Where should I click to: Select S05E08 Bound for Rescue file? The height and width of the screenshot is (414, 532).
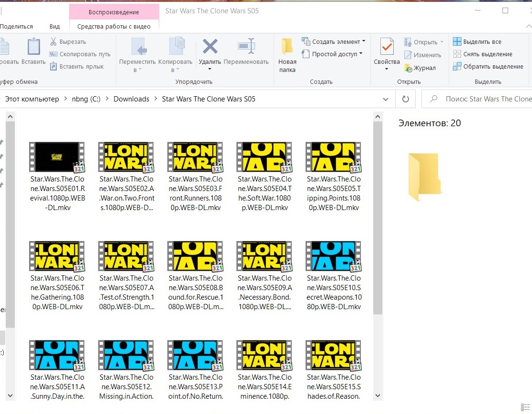coord(195,276)
